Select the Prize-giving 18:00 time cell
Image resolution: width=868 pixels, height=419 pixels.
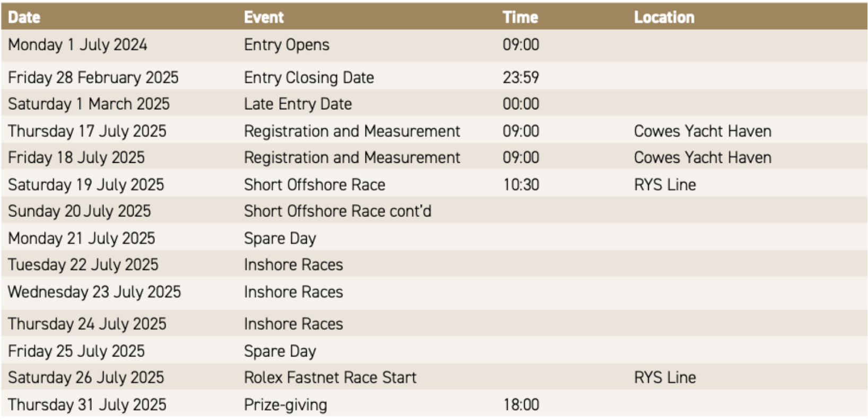(521, 405)
